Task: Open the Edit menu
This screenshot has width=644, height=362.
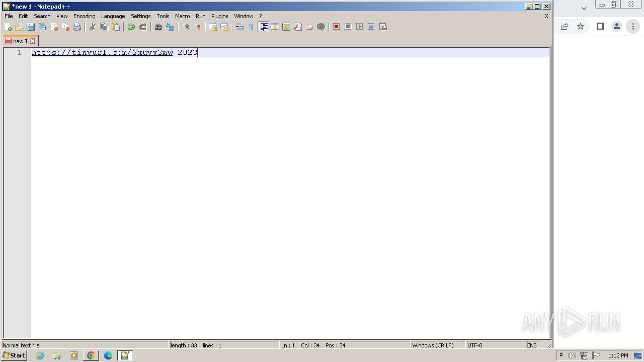Action: coord(23,16)
